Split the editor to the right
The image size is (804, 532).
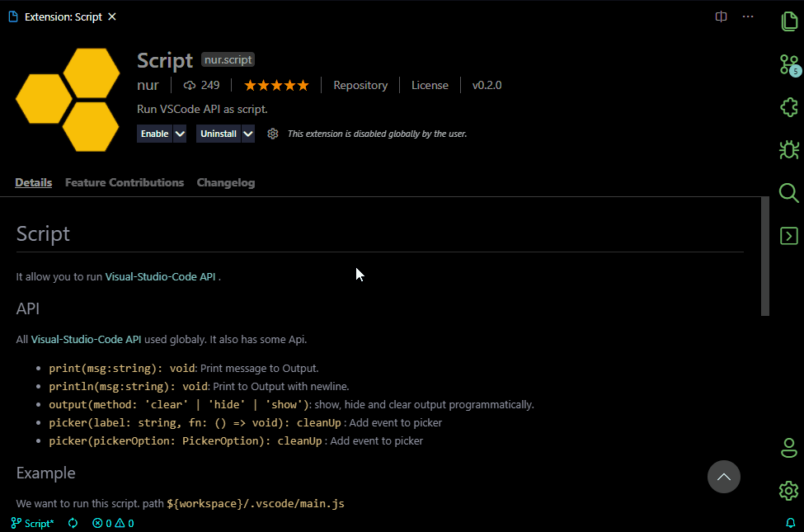tap(721, 16)
